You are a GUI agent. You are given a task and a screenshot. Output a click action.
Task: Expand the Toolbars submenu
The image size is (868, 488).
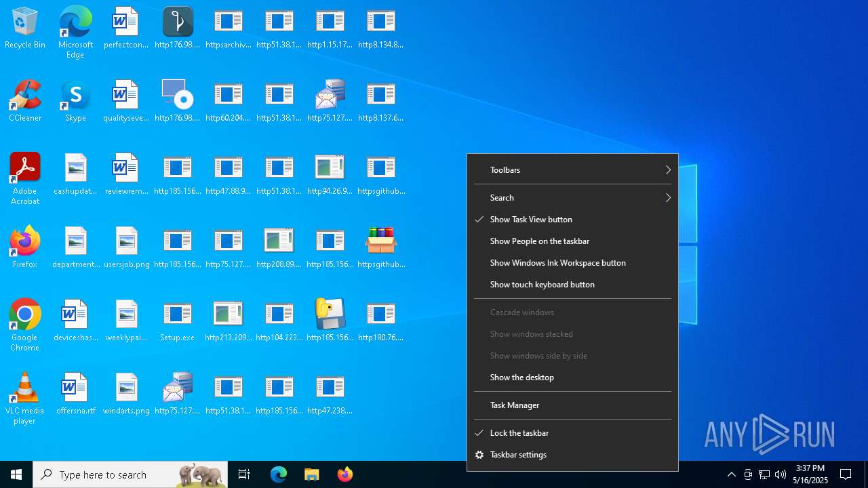point(572,170)
